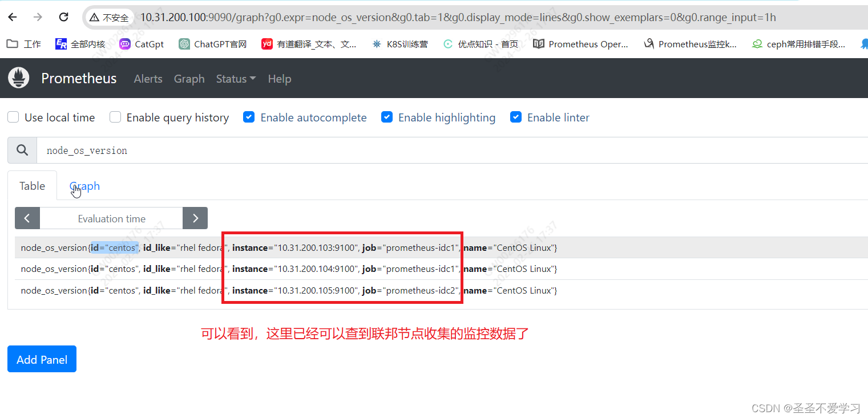This screenshot has height=419, width=868.
Task: Expand the Status dropdown menu
Action: click(236, 79)
